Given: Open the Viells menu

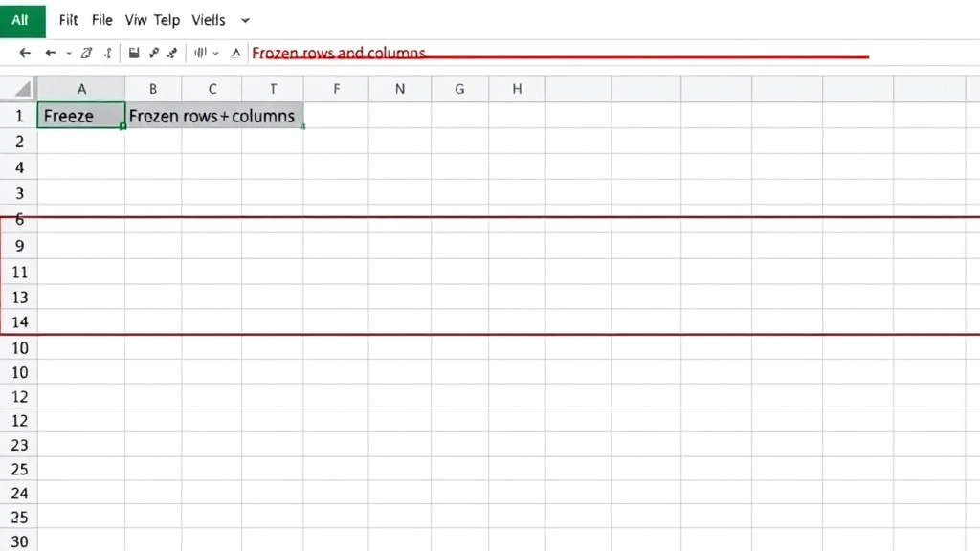Looking at the screenshot, I should (209, 20).
